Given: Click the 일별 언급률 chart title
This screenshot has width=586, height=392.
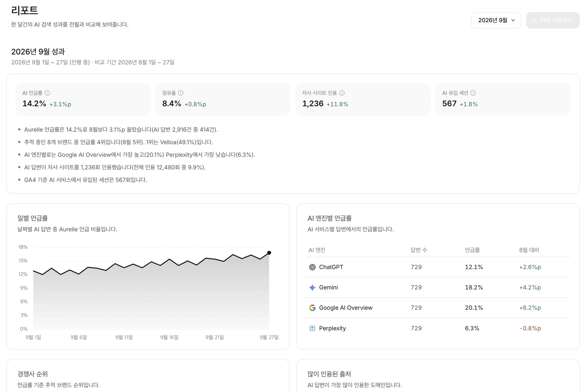Looking at the screenshot, I should 33,218.
